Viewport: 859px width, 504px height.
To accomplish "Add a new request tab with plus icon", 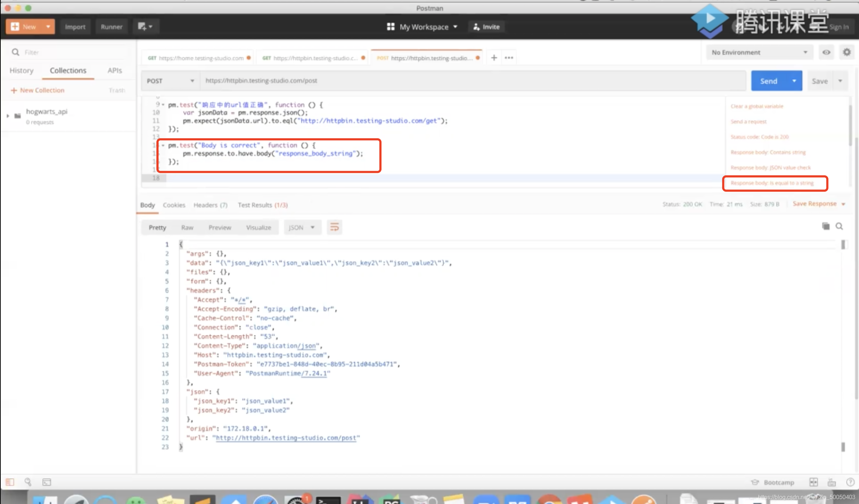I will [x=494, y=58].
